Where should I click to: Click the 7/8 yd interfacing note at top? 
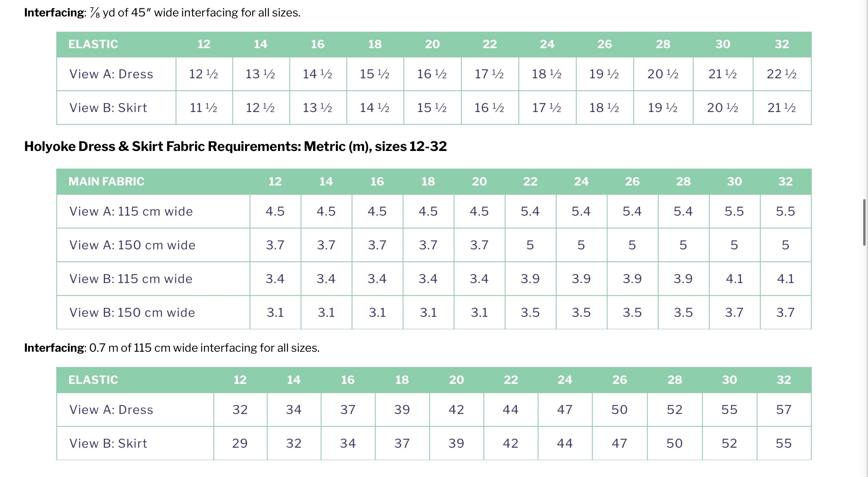pyautogui.click(x=162, y=13)
